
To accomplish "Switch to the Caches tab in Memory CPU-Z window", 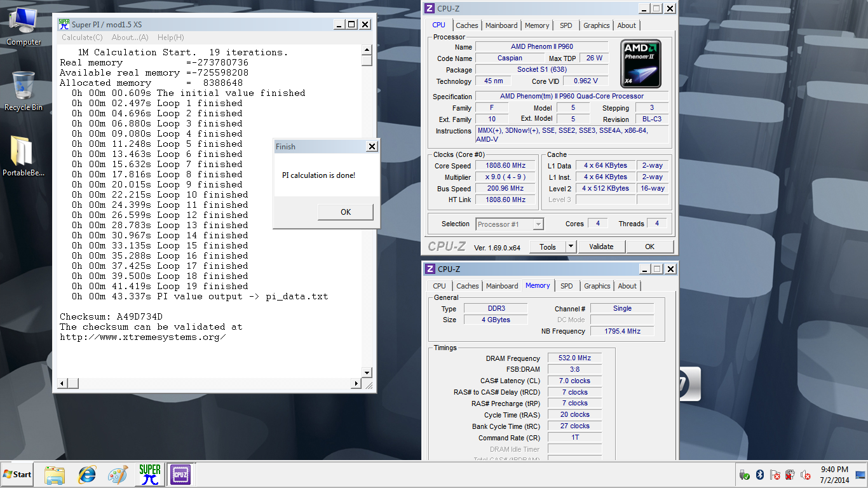I will (468, 286).
